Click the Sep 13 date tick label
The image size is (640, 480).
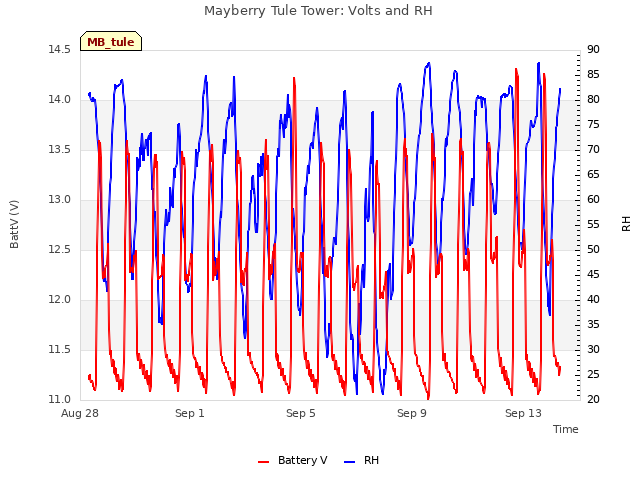[523, 413]
